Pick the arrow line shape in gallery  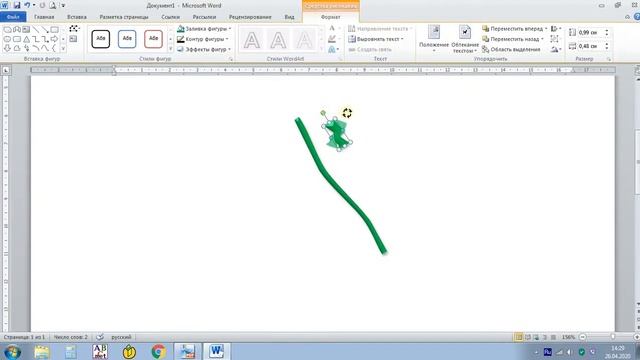pos(45,30)
